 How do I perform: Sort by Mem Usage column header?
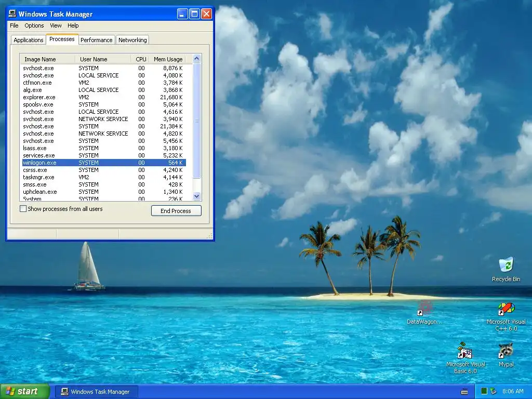(x=168, y=59)
